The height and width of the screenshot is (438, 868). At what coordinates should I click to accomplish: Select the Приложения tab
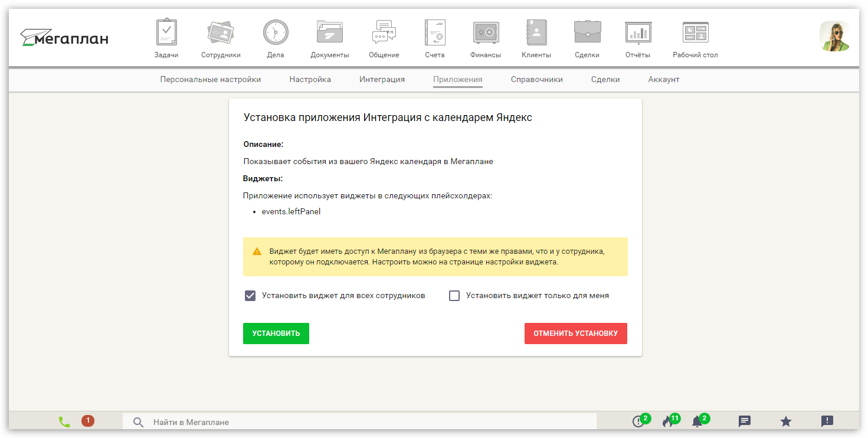458,80
